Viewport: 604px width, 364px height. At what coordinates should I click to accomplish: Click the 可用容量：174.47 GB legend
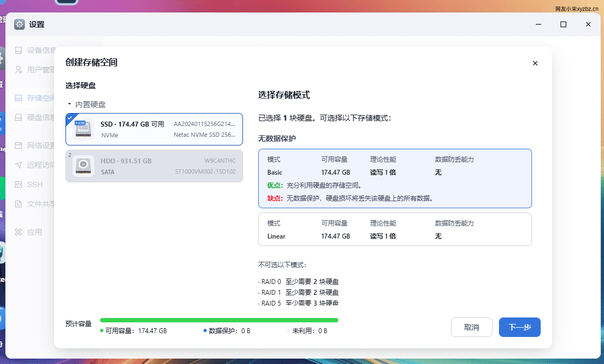click(x=133, y=331)
